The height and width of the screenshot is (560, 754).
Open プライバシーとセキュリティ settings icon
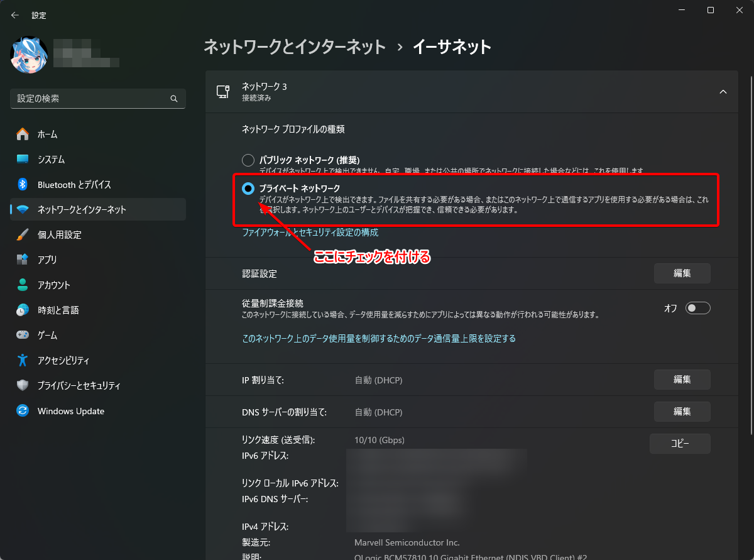point(24,385)
